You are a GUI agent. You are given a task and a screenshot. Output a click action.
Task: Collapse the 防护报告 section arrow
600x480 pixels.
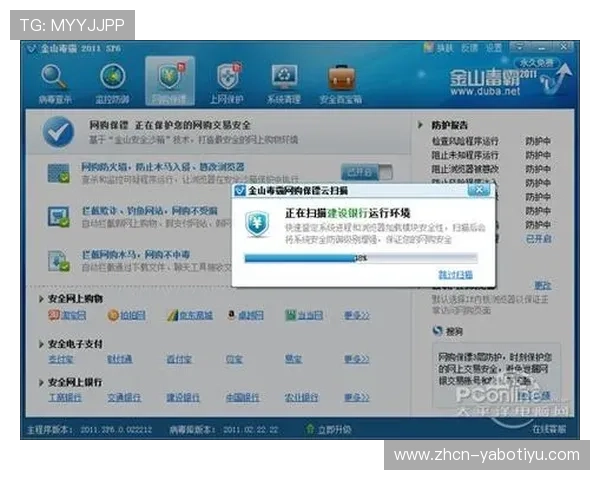tap(420, 125)
